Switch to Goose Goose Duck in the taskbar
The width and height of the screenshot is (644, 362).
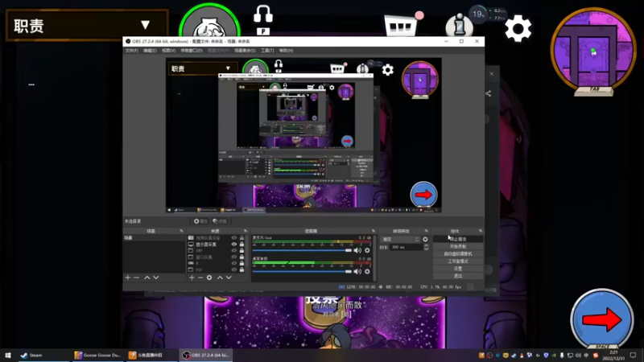[97, 355]
